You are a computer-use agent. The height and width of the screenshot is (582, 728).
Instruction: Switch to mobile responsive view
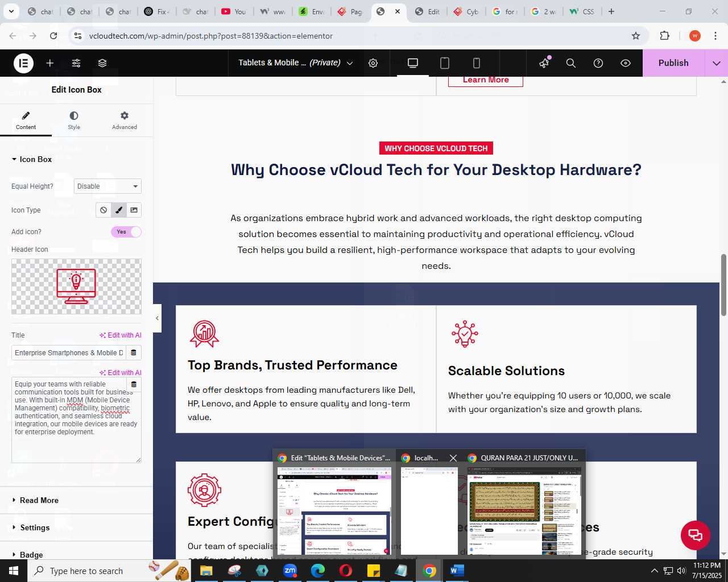tap(477, 63)
